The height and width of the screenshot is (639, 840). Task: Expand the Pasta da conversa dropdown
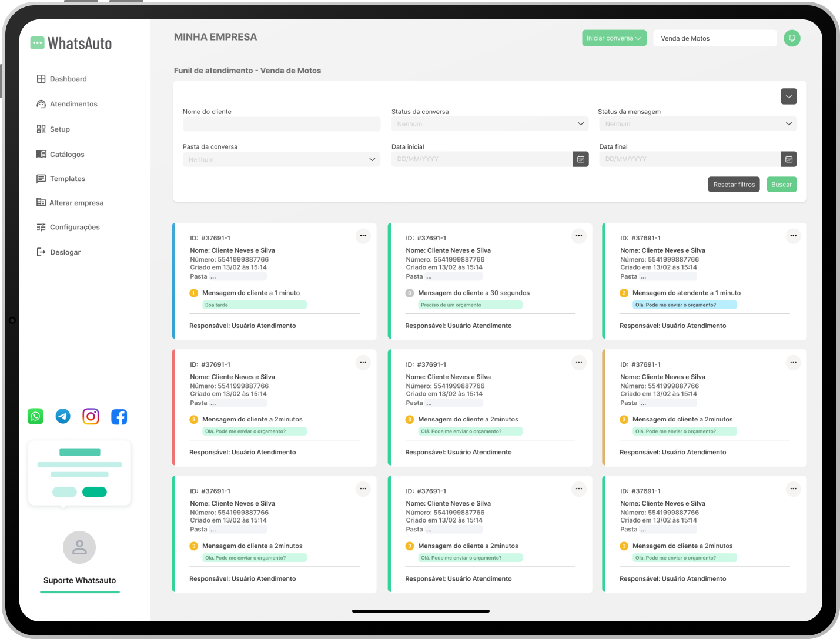click(x=281, y=159)
